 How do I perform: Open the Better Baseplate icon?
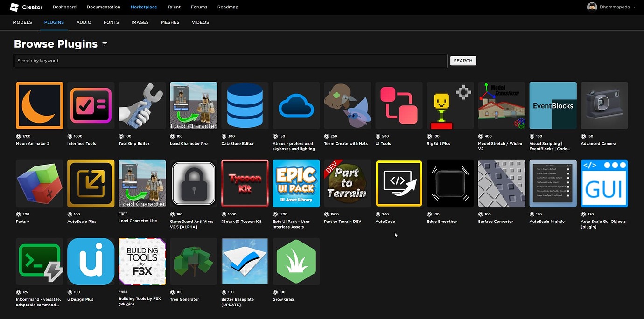(245, 261)
